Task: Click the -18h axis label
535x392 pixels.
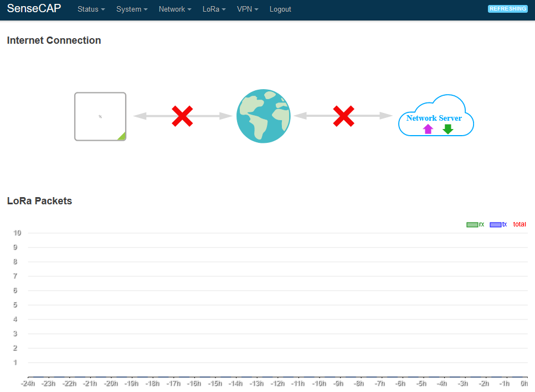Action: tap(153, 384)
